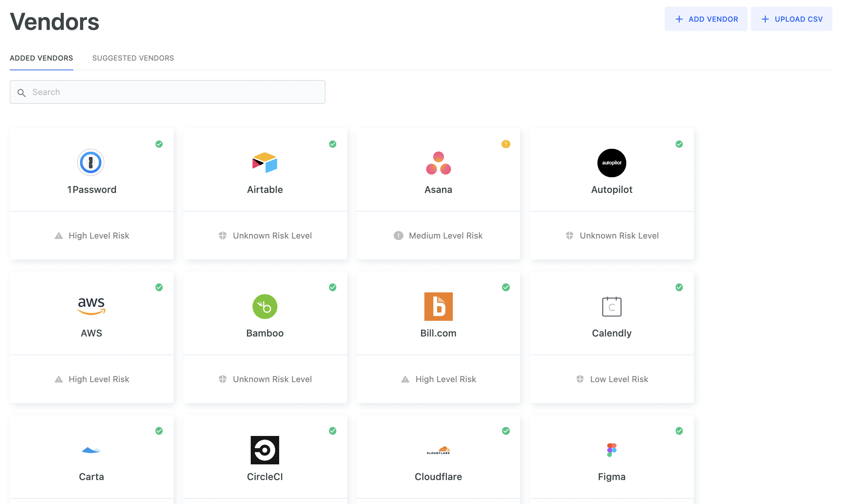Open the Carta vendor name

coord(91,477)
